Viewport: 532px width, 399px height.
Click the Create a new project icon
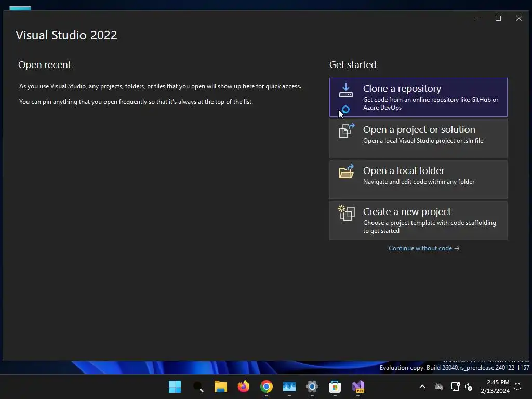[x=347, y=213]
